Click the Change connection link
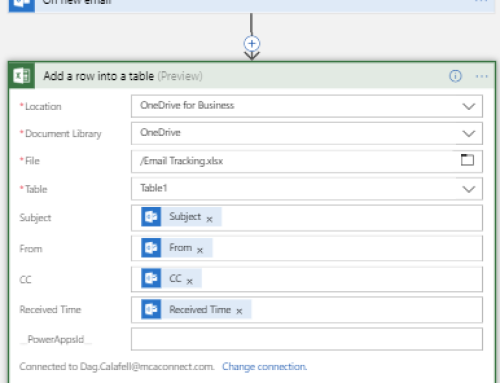500x383 pixels. (264, 367)
